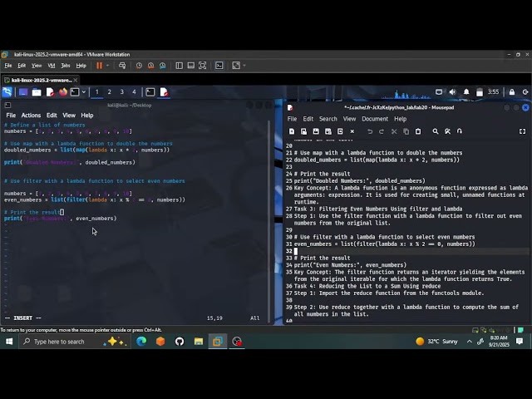Switch to workspace 4
Image resolution: width=532 pixels, height=399 pixels.
pyautogui.click(x=134, y=92)
